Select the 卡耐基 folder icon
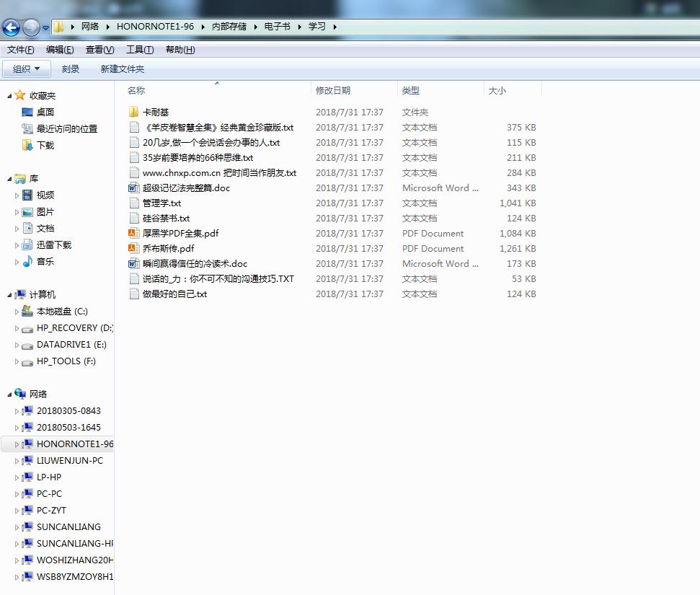This screenshot has width=700, height=595. tap(133, 112)
